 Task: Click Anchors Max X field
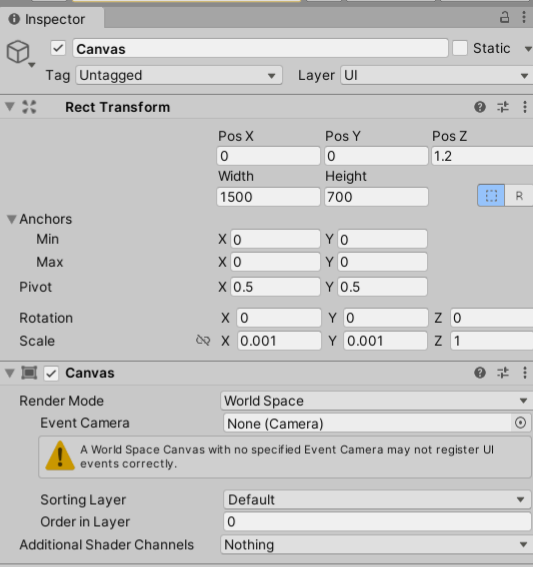pos(275,262)
